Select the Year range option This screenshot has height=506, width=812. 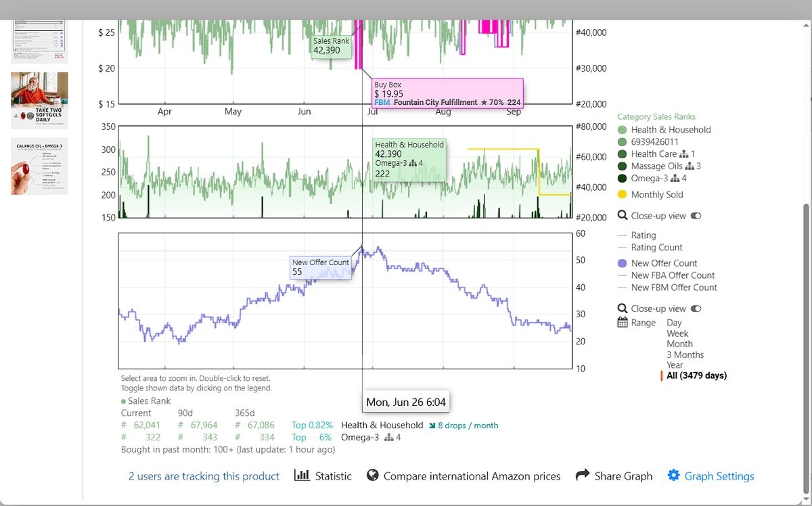click(675, 365)
